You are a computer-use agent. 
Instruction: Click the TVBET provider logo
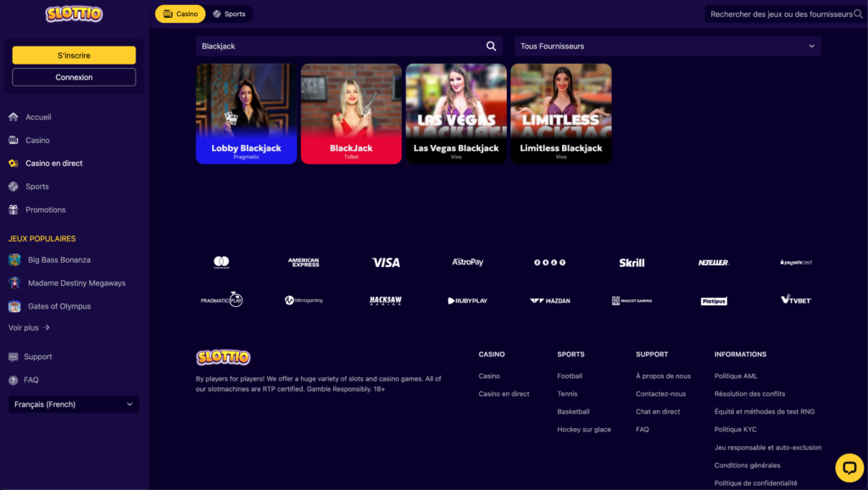(x=796, y=299)
